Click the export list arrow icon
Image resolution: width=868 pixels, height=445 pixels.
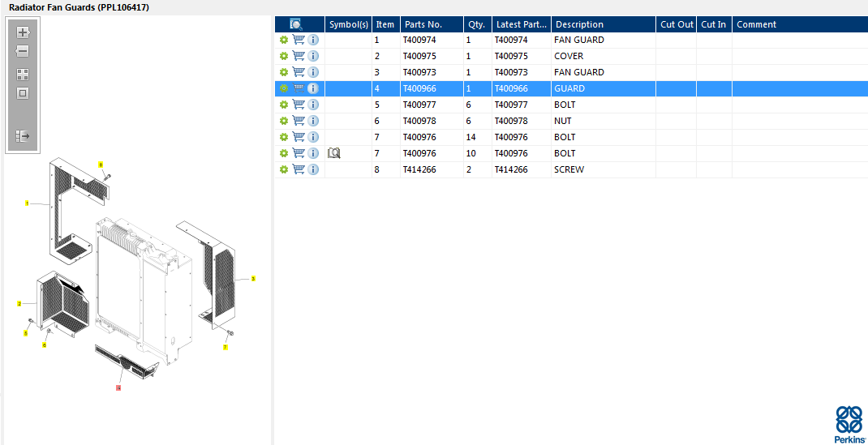coord(23,136)
